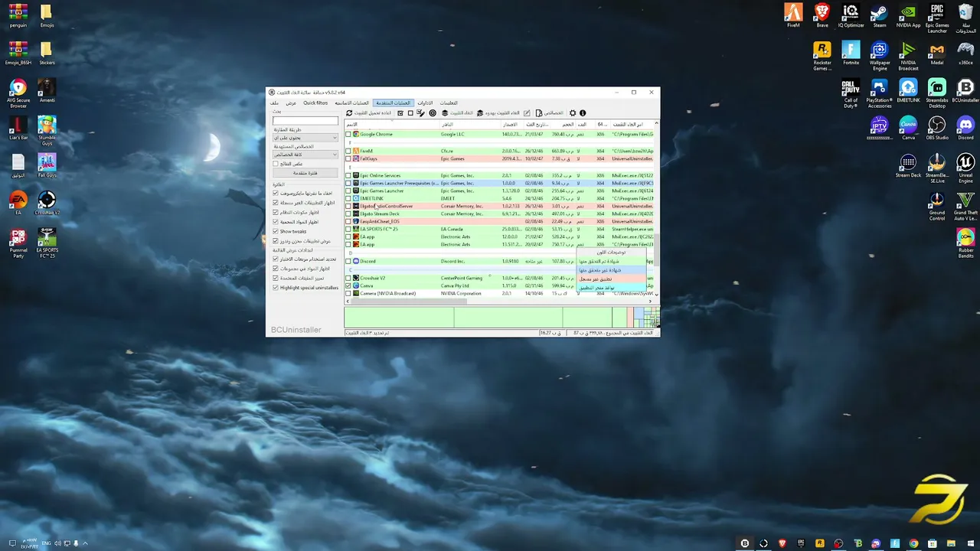Sort by size column header
Viewport: 980px width, 551px height.
564,124
